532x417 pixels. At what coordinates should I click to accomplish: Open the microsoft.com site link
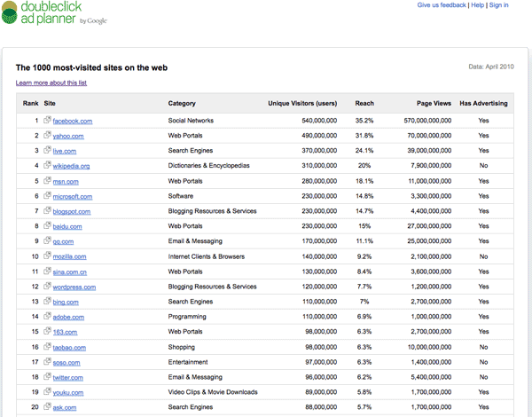pos(73,196)
